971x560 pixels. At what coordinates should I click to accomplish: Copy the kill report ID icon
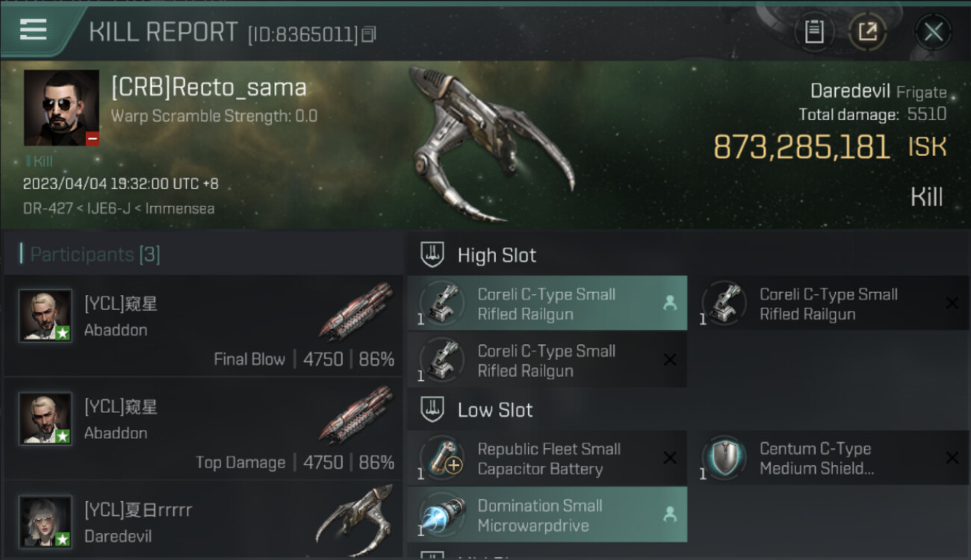click(x=369, y=34)
